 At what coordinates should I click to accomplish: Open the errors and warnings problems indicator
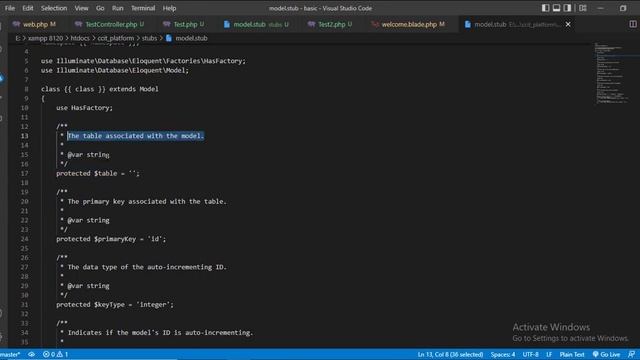(x=56, y=354)
